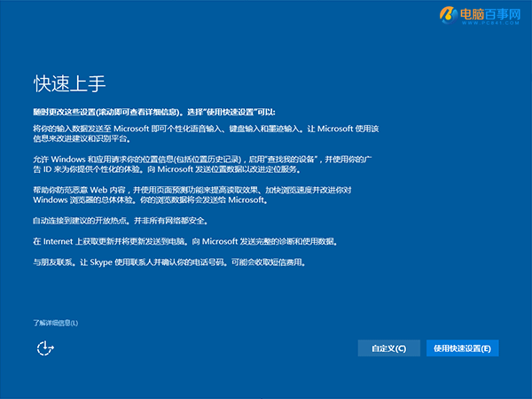The height and width of the screenshot is (399, 532).
Task: Click paragraph about 恶意 Web 内容
Action: pos(192,195)
